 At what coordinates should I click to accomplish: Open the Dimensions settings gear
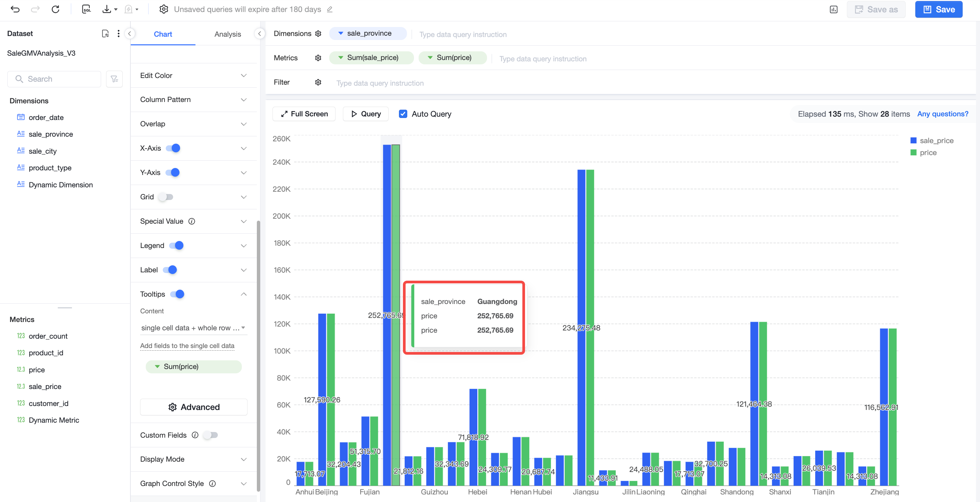tap(318, 33)
